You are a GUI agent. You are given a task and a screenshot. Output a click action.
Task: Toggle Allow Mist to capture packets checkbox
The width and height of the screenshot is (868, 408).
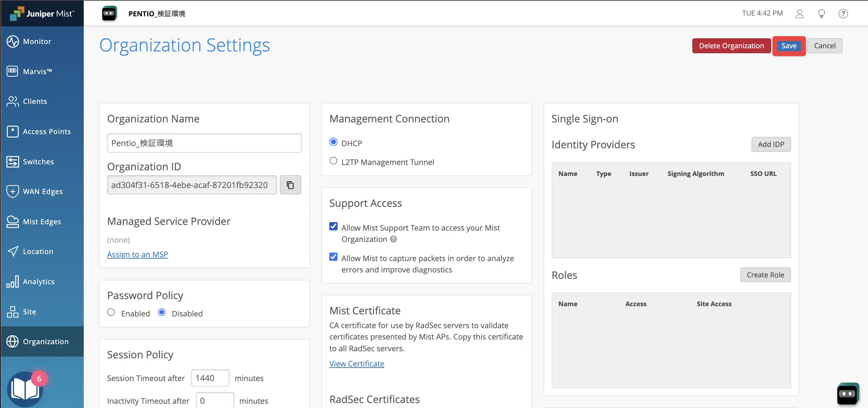click(x=333, y=257)
